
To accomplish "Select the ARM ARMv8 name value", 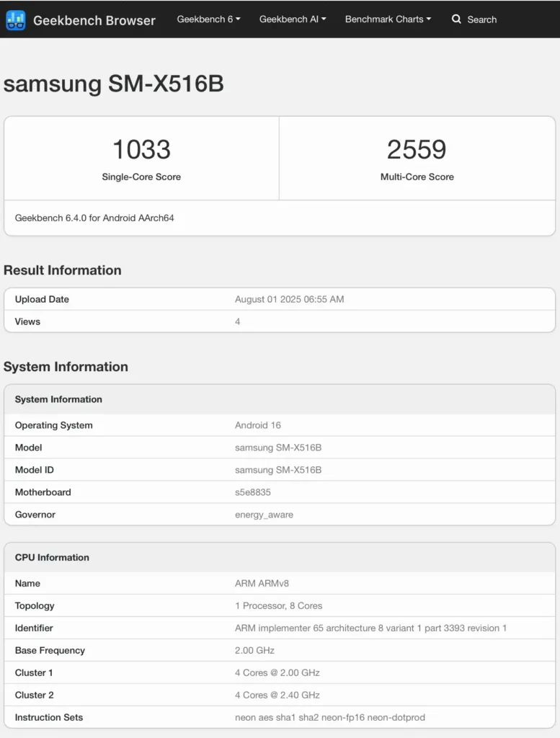I will 262,583.
